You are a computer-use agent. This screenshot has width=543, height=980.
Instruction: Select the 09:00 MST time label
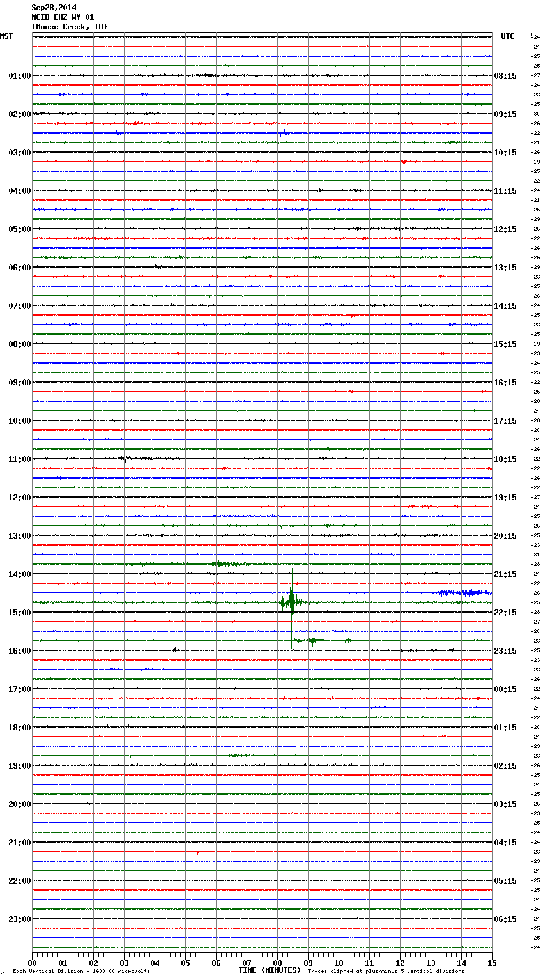coord(20,383)
